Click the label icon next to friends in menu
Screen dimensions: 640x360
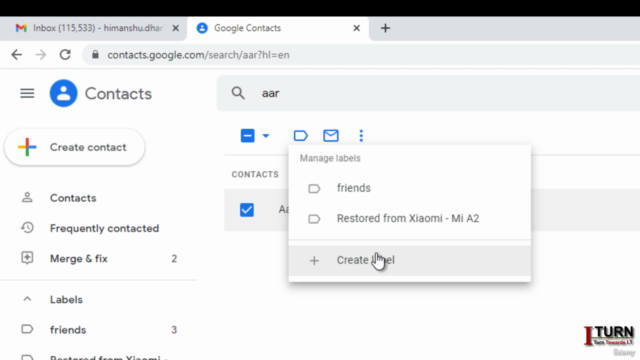314,189
